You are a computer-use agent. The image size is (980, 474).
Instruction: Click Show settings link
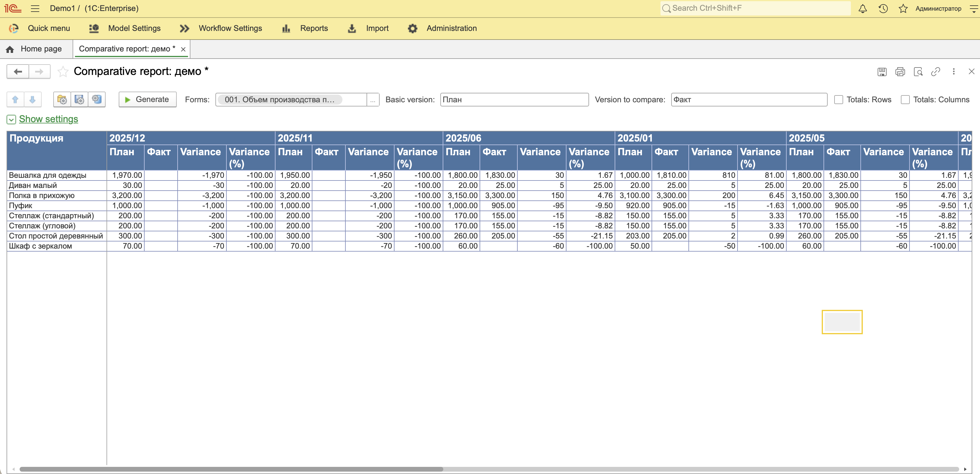click(49, 119)
